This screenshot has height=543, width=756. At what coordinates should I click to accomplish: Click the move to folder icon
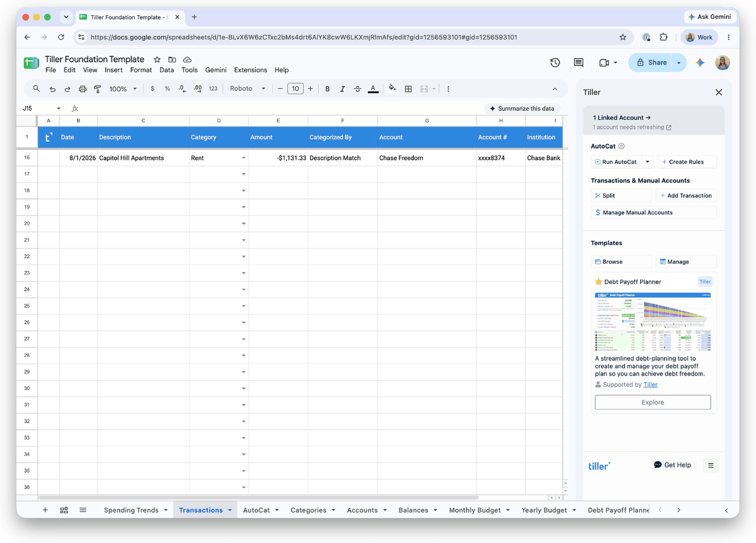172,59
